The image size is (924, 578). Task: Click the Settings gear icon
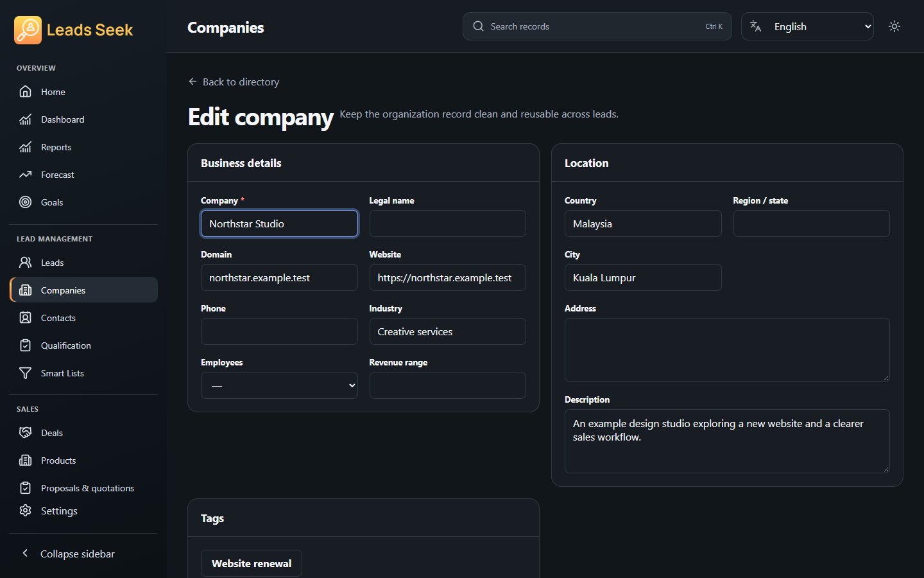click(25, 511)
